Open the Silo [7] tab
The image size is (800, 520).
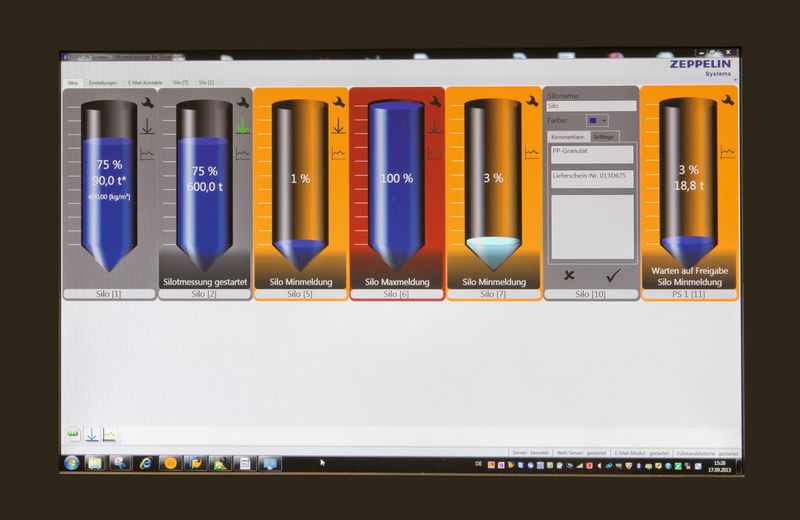coord(181,83)
